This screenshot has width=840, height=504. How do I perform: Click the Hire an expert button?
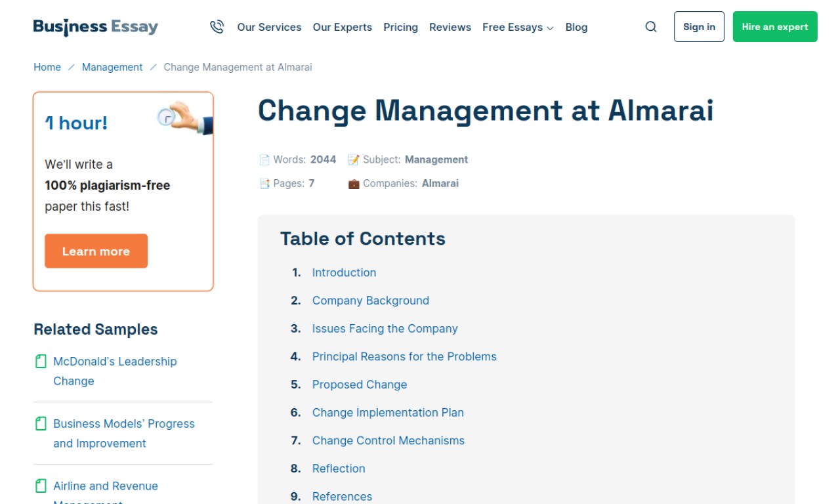(775, 27)
